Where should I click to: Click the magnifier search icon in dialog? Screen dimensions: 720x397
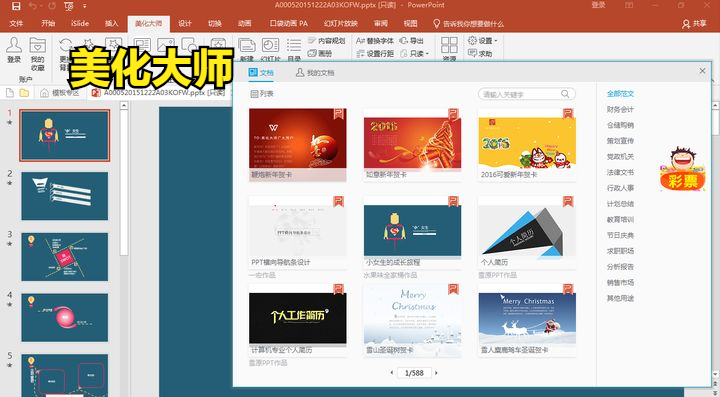pos(565,94)
